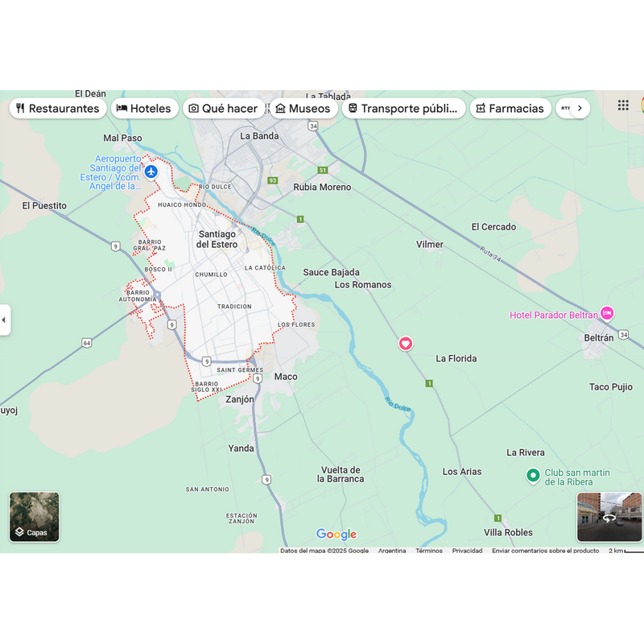Open Club san martin de la Ribera label

(x=577, y=477)
